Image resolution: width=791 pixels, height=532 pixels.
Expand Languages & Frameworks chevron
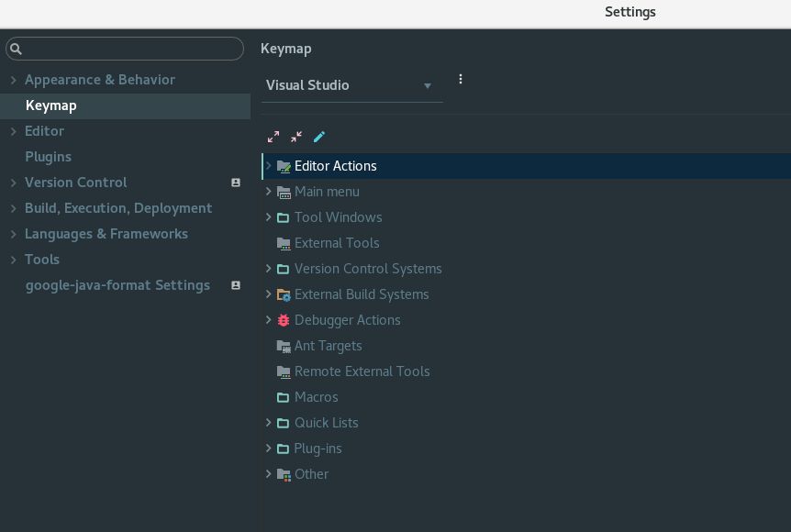pos(13,234)
